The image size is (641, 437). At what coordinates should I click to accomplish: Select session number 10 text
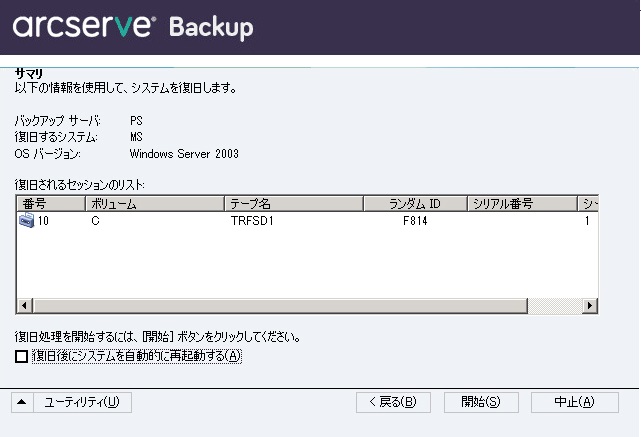tap(43, 221)
